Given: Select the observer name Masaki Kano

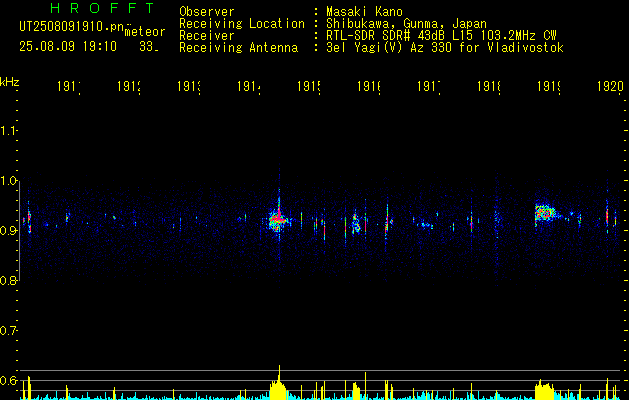Looking at the screenshot, I should (x=364, y=12).
